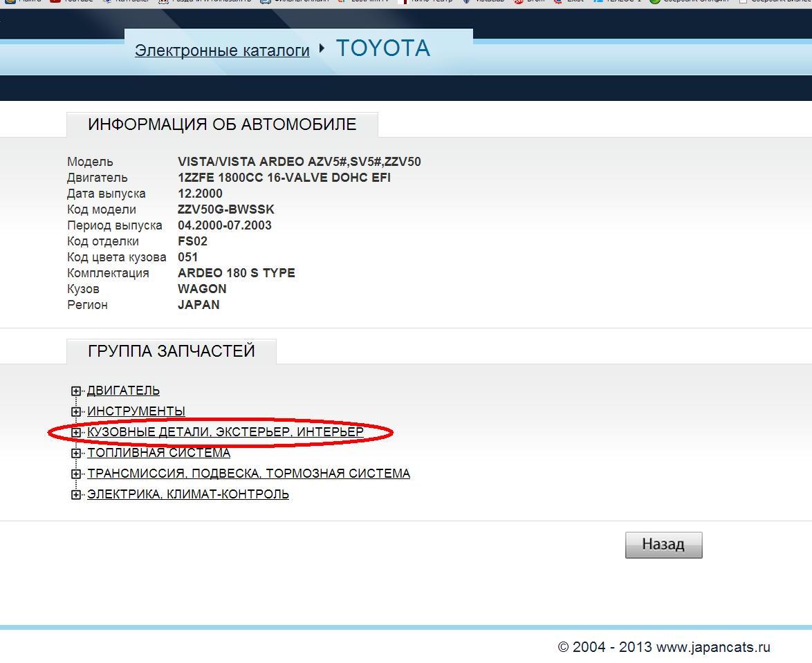Select КУЗОВНЫЕ ДЕТАЛИ, ЭКСТЕРЬЕР, ИНТЕРЬЕР link
Screen dimensions: 812x663
point(225,432)
